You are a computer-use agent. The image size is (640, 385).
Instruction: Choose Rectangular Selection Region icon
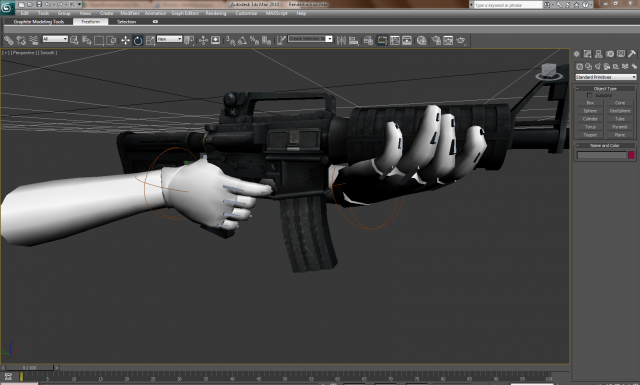pyautogui.click(x=99, y=40)
